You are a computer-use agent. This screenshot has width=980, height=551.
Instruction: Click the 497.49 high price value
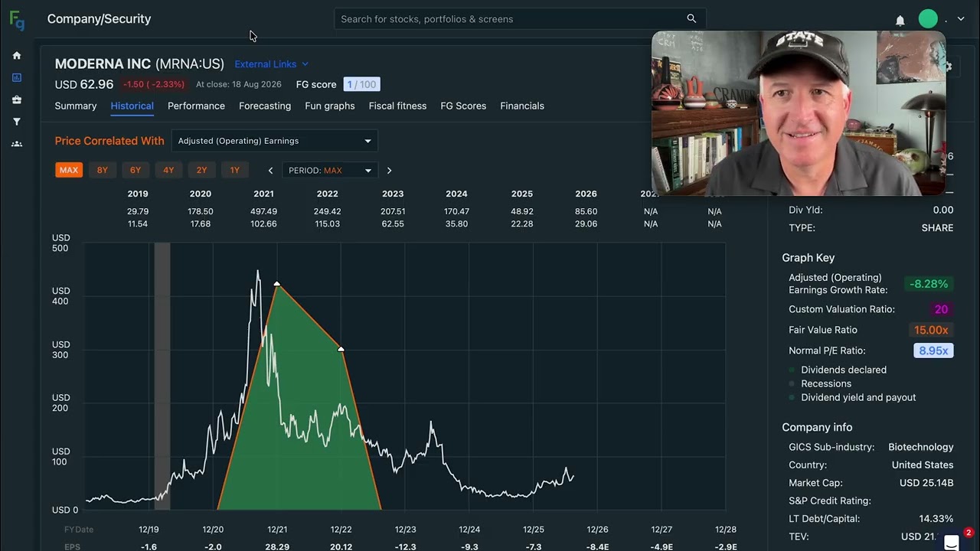[263, 211]
